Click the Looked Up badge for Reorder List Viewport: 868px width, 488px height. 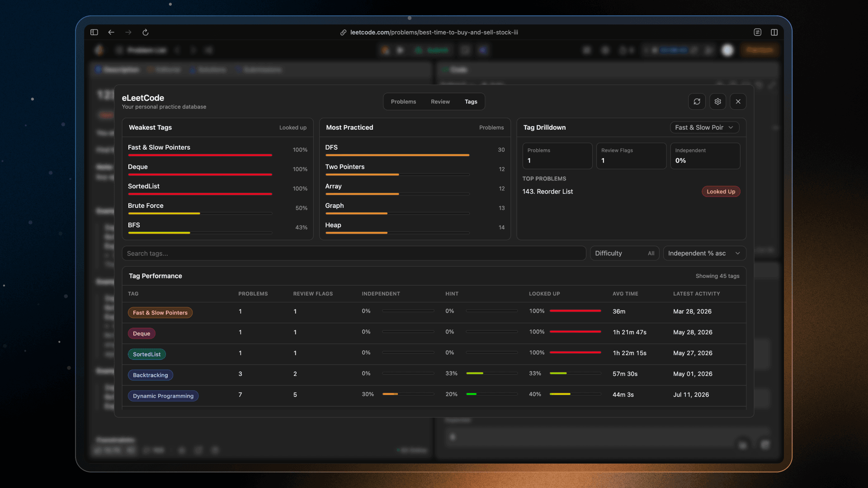(721, 192)
